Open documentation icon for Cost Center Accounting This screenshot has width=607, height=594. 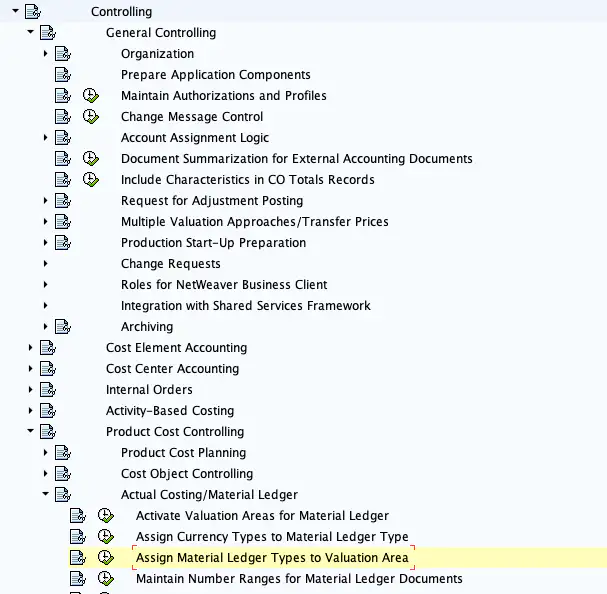pyautogui.click(x=48, y=368)
